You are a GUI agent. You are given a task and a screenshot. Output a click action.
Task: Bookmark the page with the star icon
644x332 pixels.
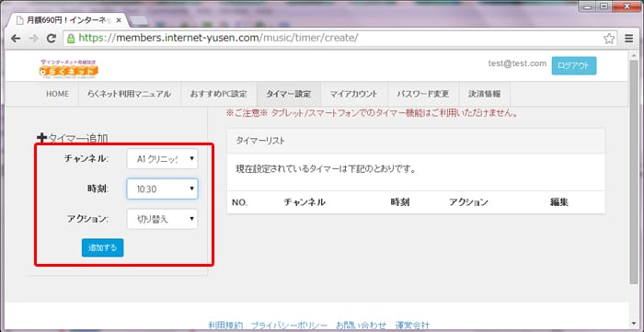coord(609,39)
